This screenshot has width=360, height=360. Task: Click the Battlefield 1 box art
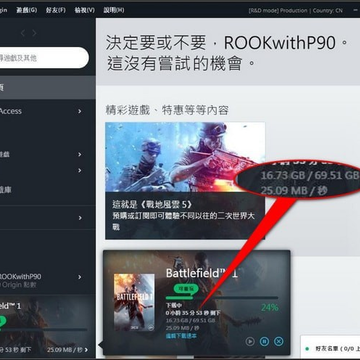[x=134, y=302]
